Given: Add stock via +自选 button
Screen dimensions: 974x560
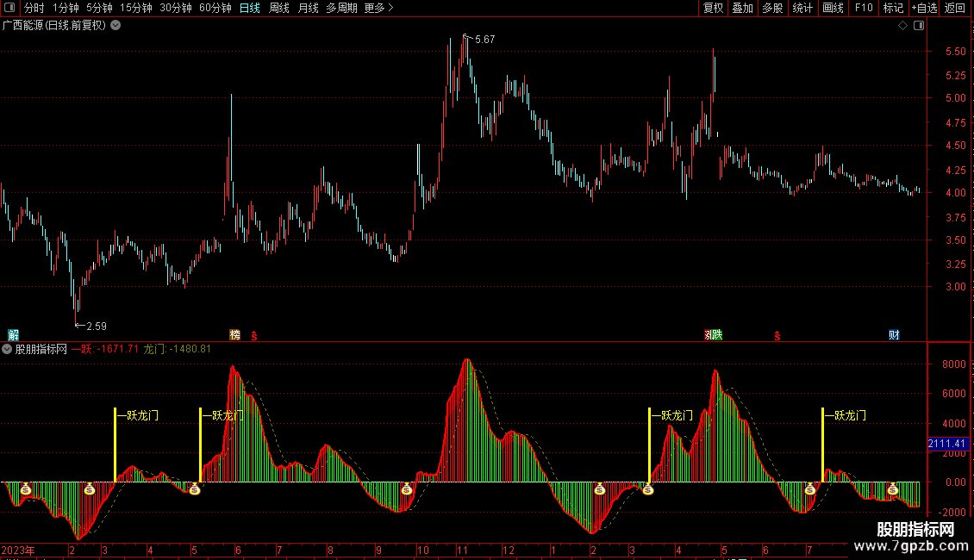Looking at the screenshot, I should coord(924,8).
